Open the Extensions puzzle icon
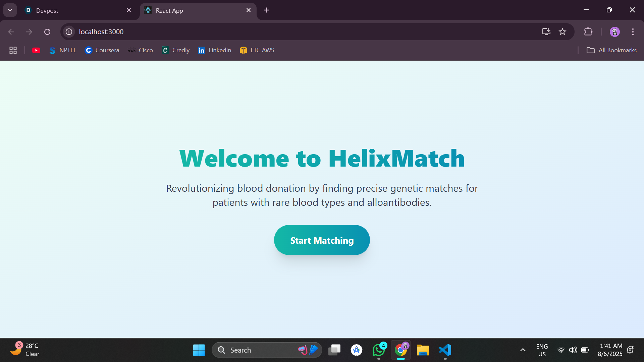The height and width of the screenshot is (362, 644). pyautogui.click(x=588, y=32)
